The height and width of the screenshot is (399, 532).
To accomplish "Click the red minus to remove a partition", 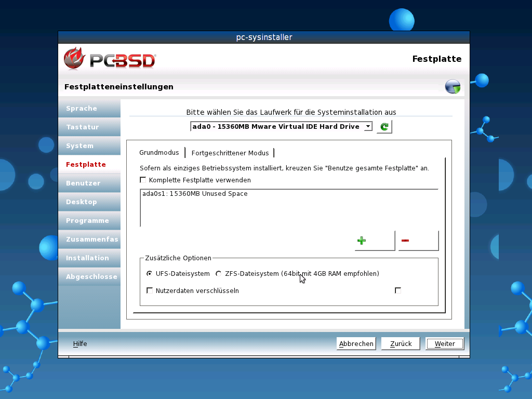I will tap(405, 240).
